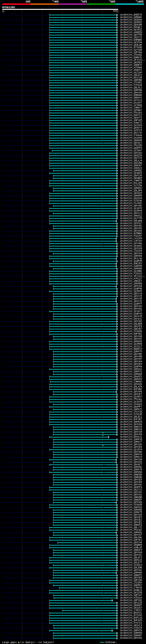Select label UniRef100_Q69LW4
The width and height of the screenshot is (146, 644).
131,45
